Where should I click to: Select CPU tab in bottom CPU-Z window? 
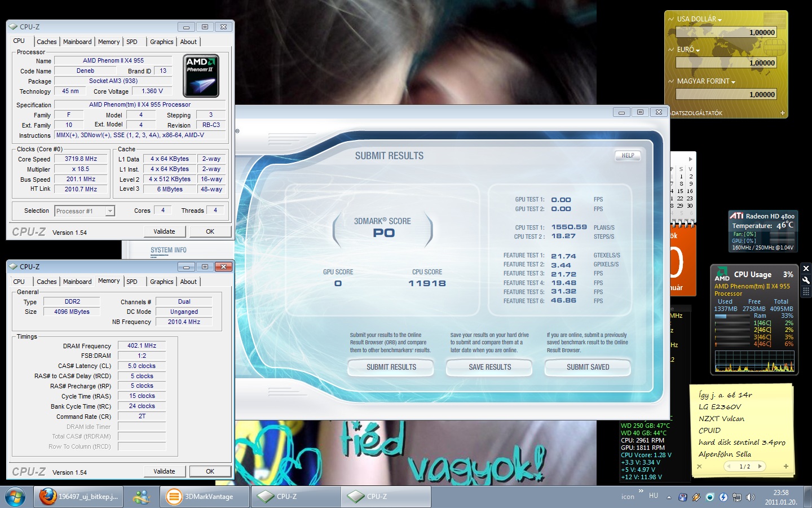[19, 282]
